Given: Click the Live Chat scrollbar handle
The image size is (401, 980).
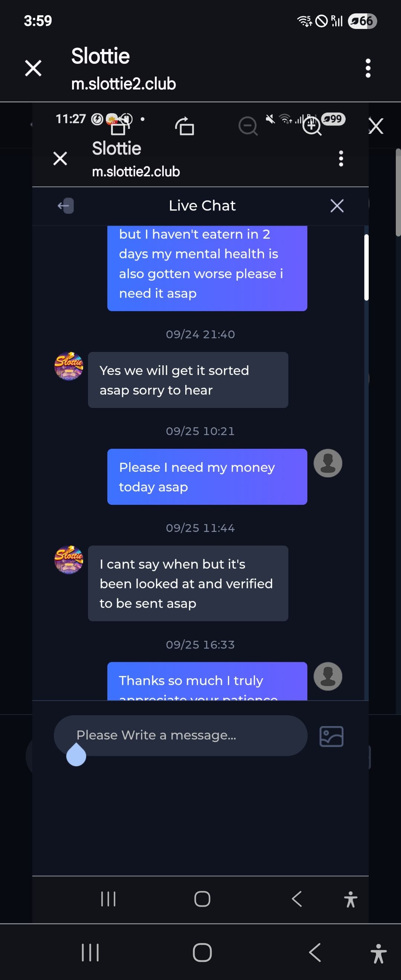Looking at the screenshot, I should click(366, 267).
